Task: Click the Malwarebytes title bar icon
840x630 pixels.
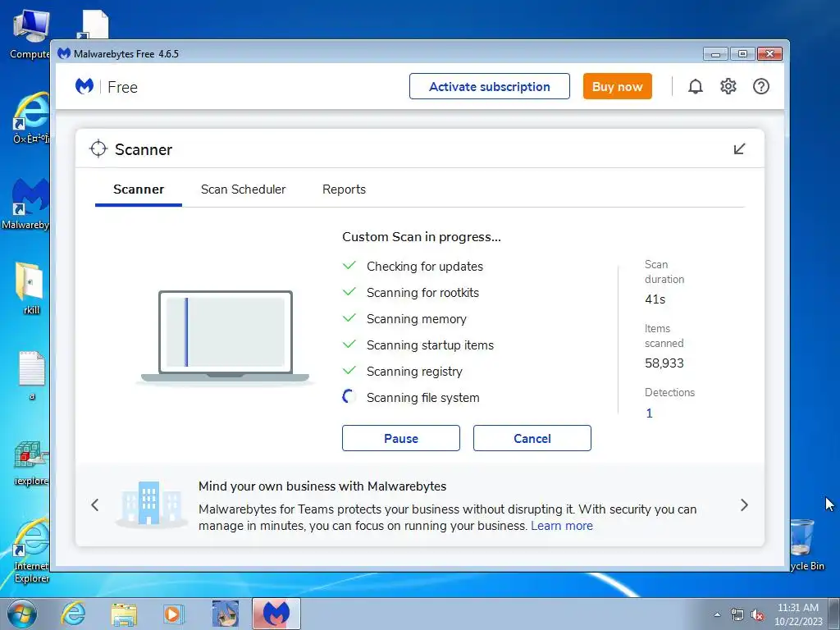Action: coord(64,53)
